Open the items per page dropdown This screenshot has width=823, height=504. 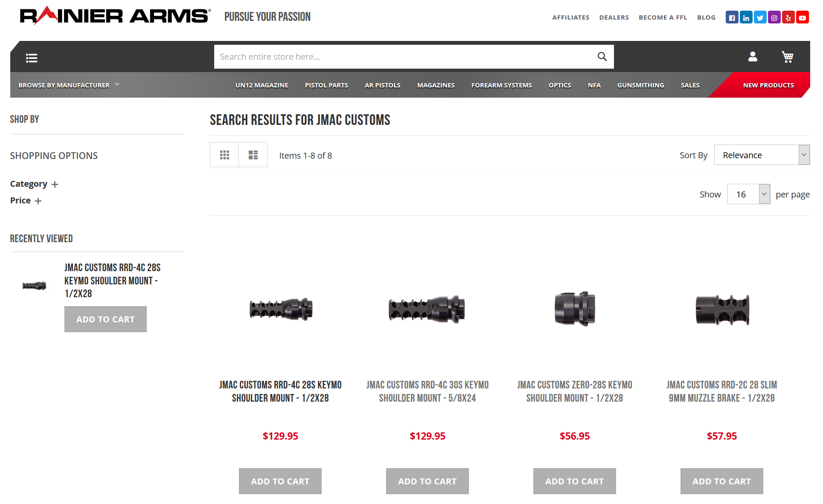[748, 194]
